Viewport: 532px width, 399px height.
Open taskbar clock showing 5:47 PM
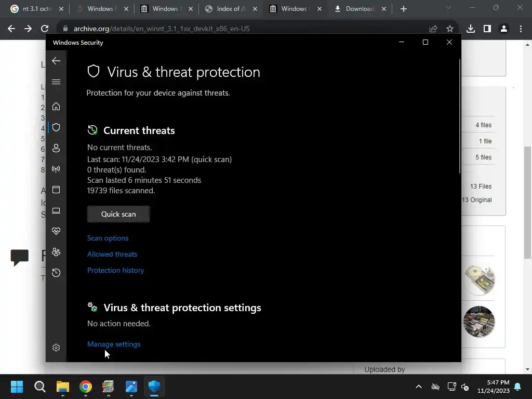(x=494, y=387)
